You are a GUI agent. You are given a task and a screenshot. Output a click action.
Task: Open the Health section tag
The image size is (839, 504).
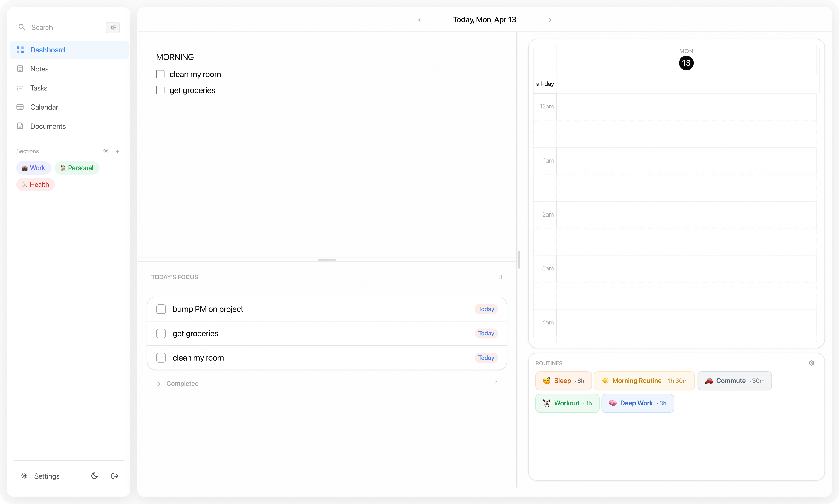pyautogui.click(x=35, y=184)
